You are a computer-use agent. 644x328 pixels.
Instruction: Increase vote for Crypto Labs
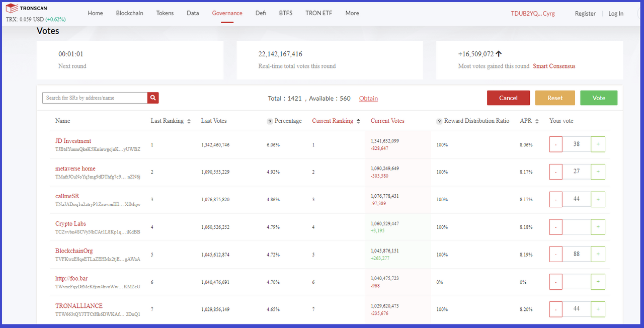click(x=598, y=227)
